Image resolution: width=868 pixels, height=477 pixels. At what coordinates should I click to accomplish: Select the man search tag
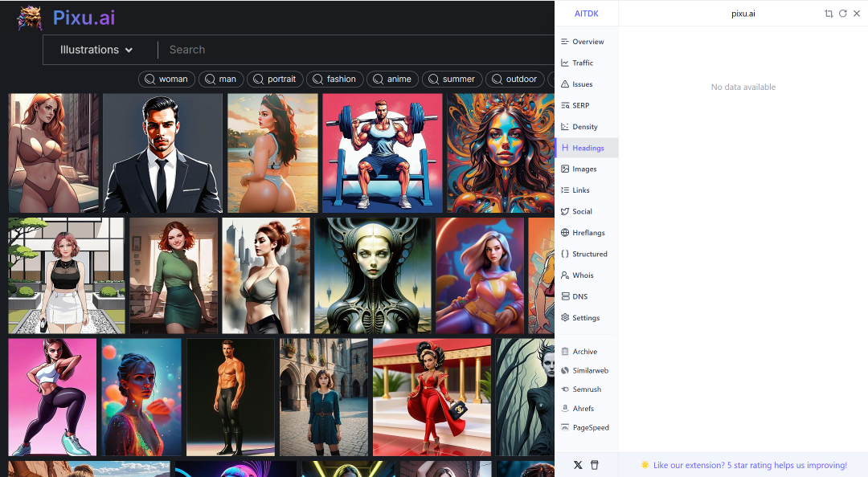click(221, 79)
